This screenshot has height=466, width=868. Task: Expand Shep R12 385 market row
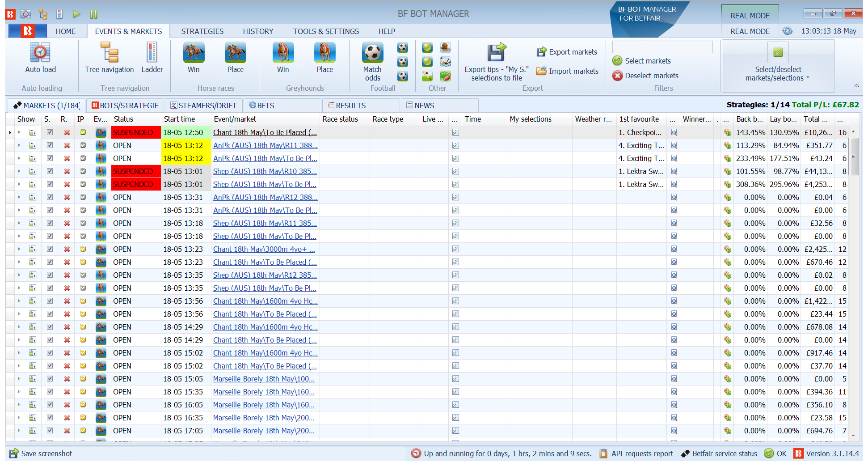(19, 275)
